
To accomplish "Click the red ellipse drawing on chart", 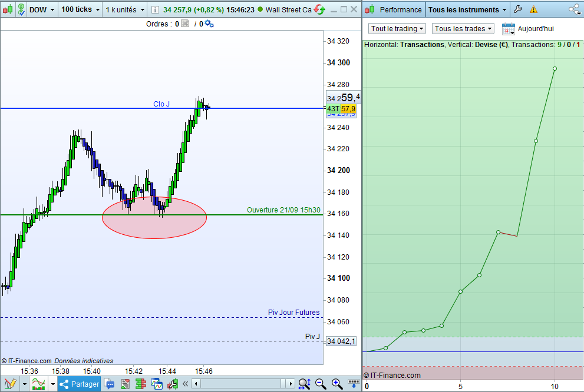I will point(154,218).
